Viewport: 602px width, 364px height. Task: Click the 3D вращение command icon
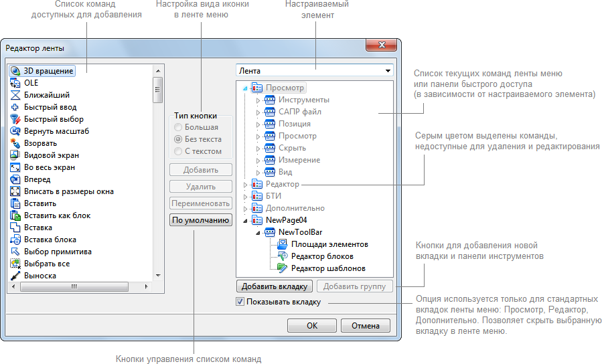(x=15, y=71)
